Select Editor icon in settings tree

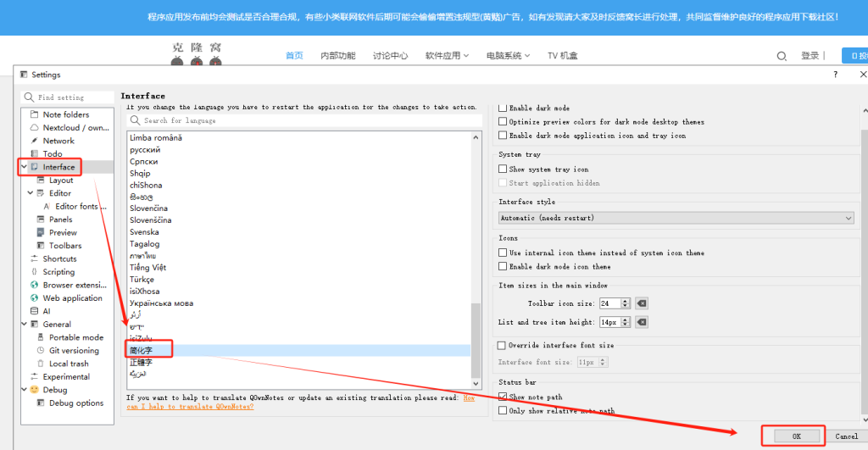click(x=41, y=193)
